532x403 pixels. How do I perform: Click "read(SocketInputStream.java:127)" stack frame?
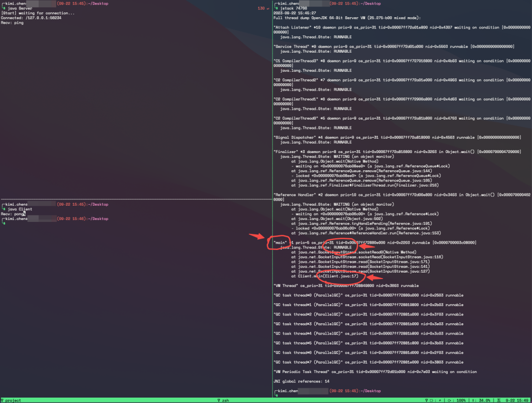tap(360, 271)
